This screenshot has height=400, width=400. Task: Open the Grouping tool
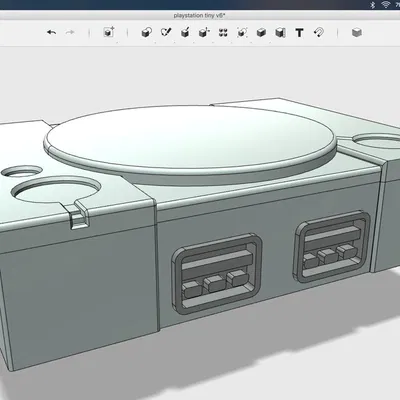242,32
